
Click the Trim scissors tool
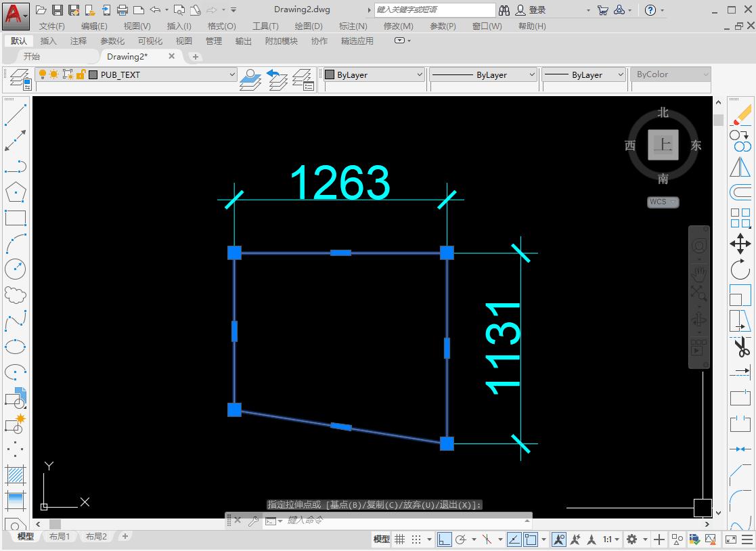point(741,348)
